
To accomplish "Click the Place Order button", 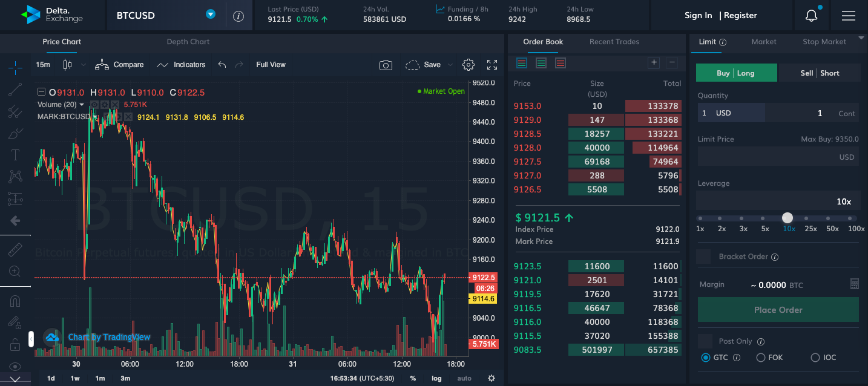I will (778, 310).
